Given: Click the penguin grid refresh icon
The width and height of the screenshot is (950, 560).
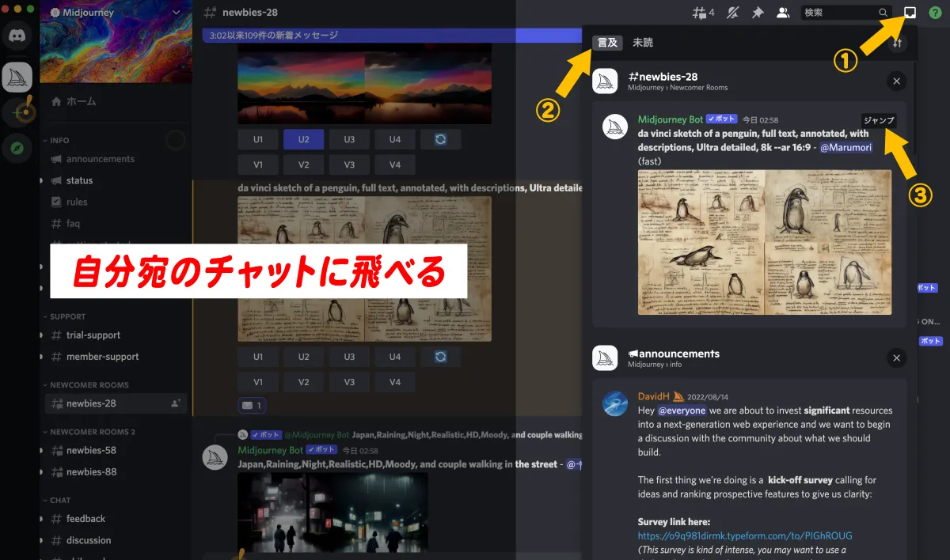Looking at the screenshot, I should click(440, 357).
